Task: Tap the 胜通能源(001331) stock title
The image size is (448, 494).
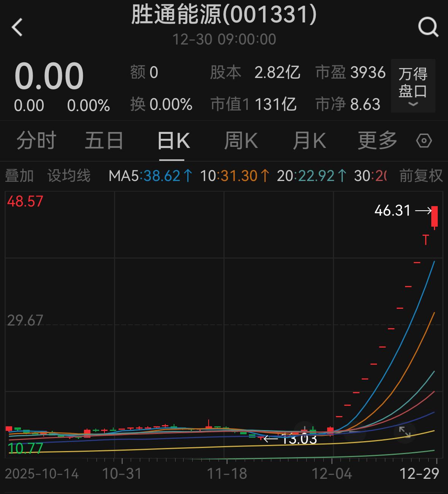Action: pyautogui.click(x=224, y=15)
